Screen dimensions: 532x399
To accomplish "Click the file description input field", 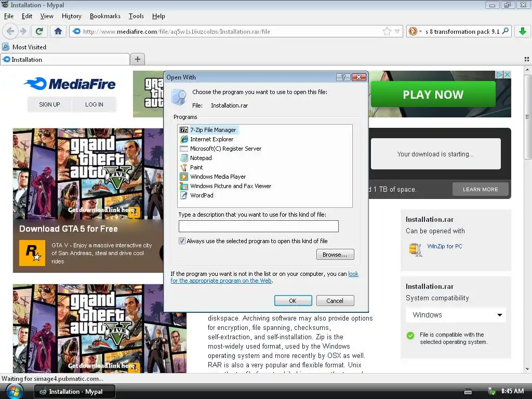I will [259, 227].
